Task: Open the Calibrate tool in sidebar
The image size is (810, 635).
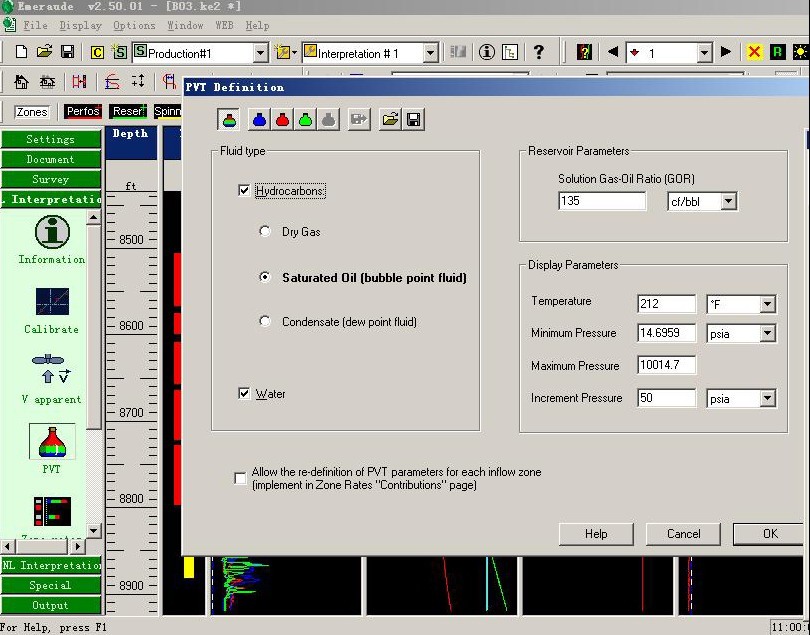Action: [51, 302]
